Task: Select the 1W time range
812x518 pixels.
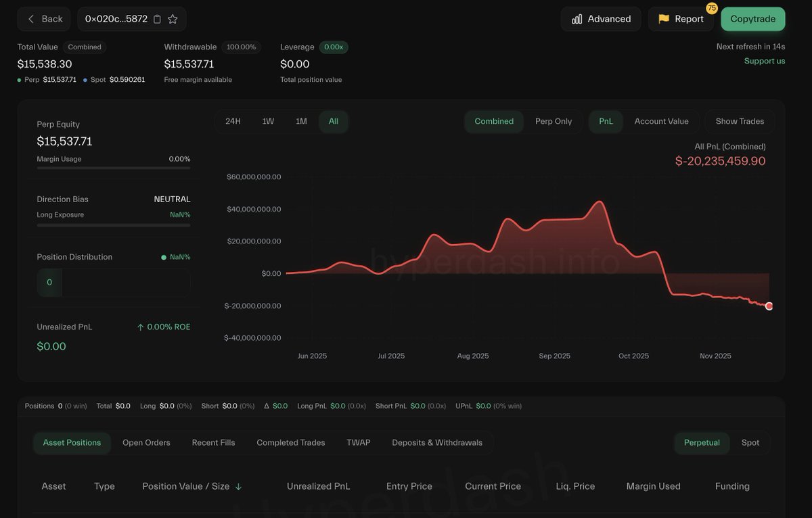Action: coord(268,121)
